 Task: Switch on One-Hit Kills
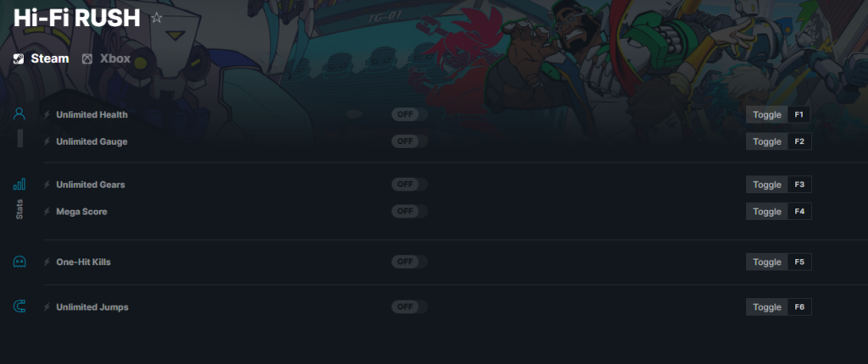point(409,262)
